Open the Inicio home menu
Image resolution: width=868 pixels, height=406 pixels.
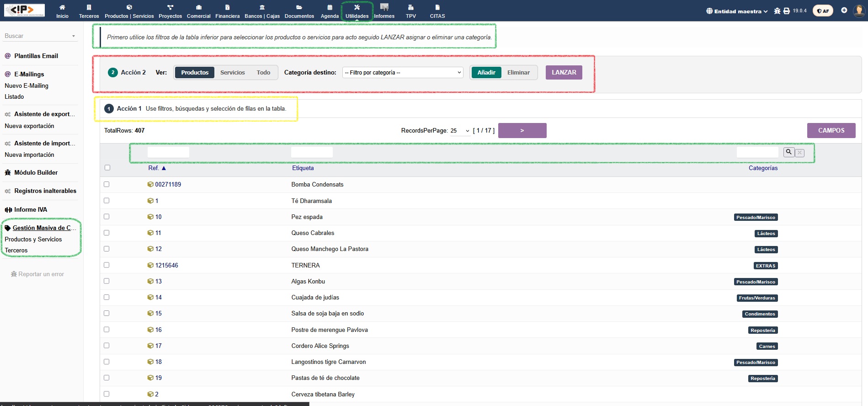click(62, 11)
